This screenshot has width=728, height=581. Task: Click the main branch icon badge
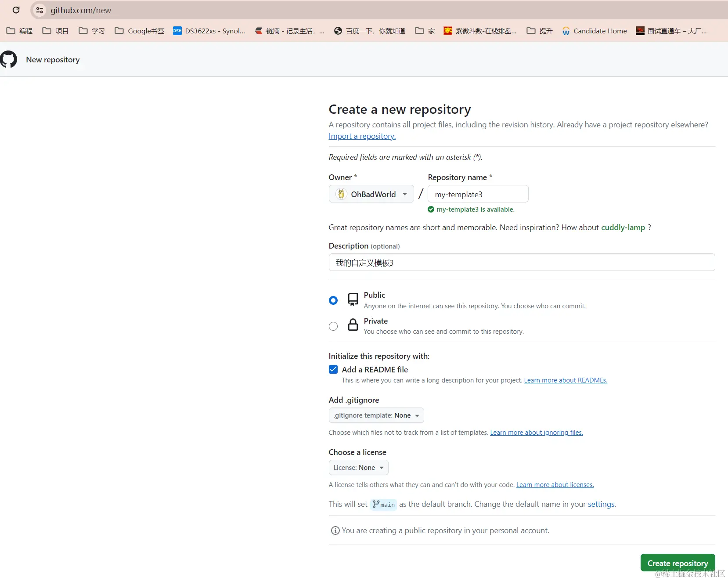click(383, 505)
